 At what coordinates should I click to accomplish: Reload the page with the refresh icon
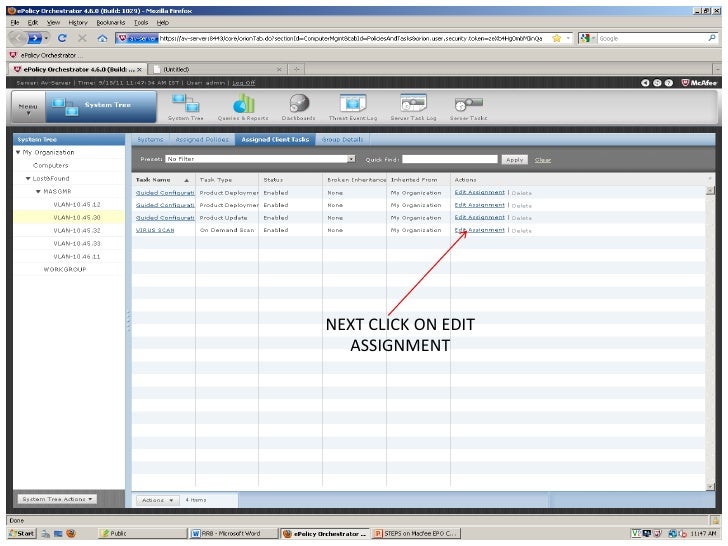(62, 38)
